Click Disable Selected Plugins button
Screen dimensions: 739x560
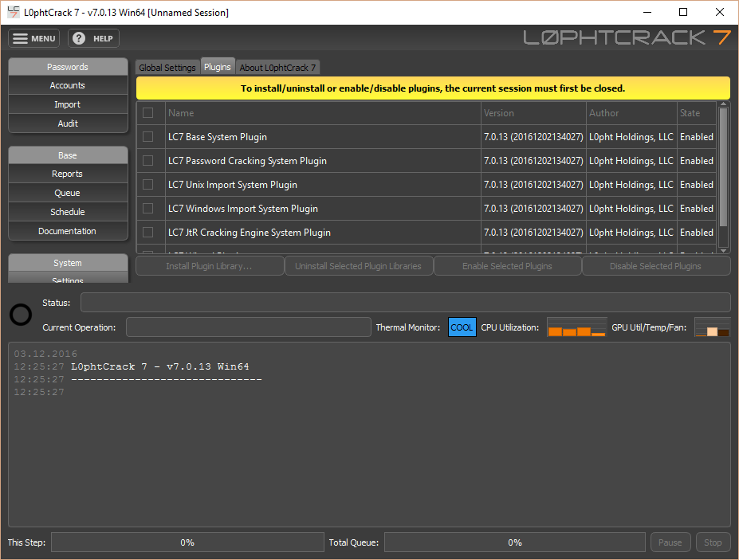(x=656, y=266)
